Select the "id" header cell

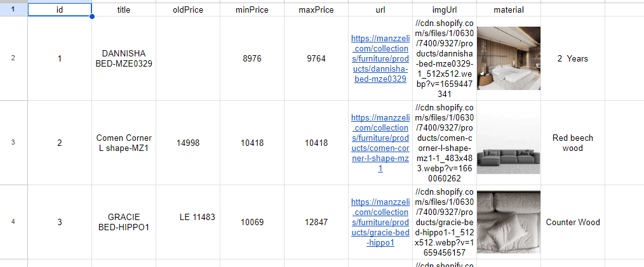pos(60,10)
